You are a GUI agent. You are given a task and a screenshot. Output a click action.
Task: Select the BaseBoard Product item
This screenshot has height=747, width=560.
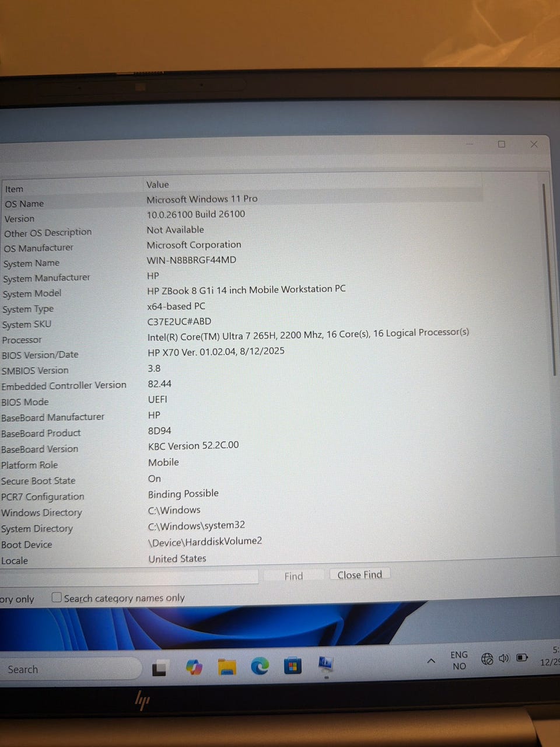(41, 433)
